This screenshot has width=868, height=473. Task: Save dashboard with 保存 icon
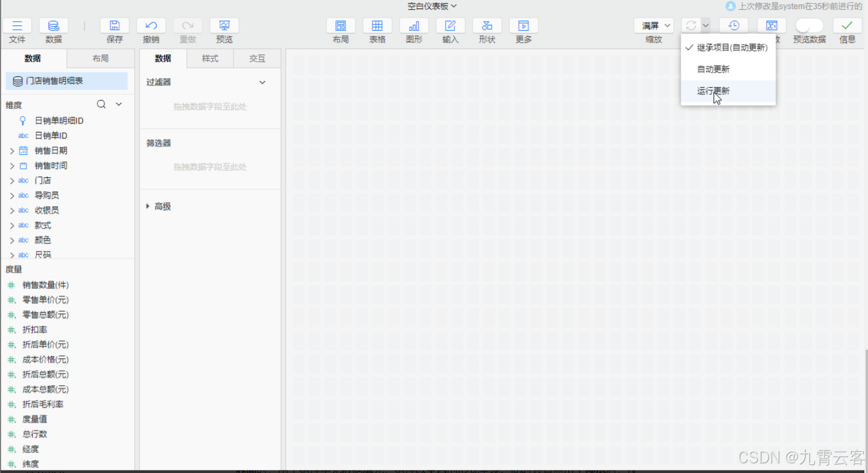click(115, 25)
